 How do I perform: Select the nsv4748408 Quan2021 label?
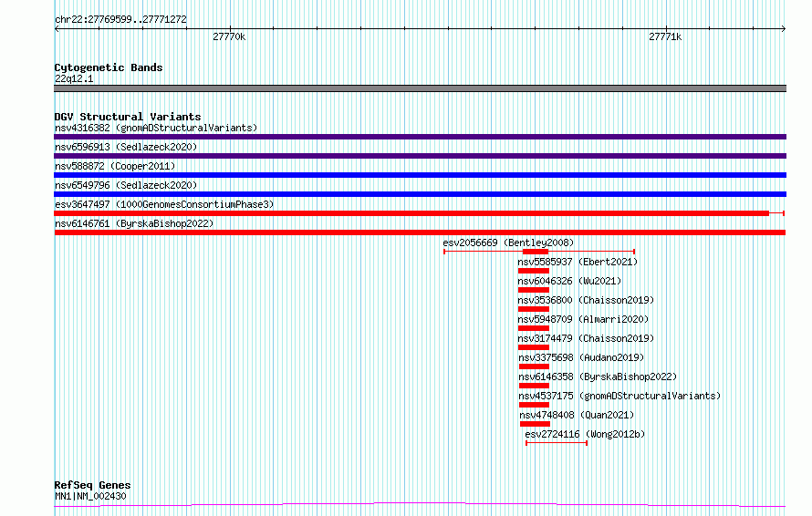577,415
